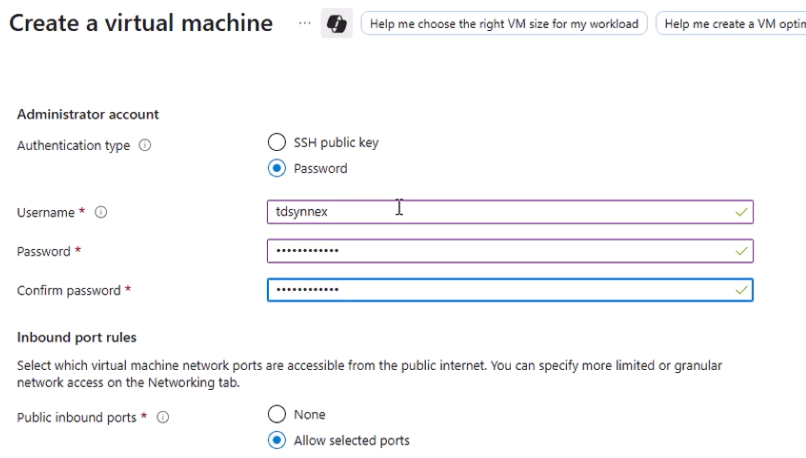The height and width of the screenshot is (458, 806).
Task: Show info tooltip for Authentication type
Action: coord(145,145)
